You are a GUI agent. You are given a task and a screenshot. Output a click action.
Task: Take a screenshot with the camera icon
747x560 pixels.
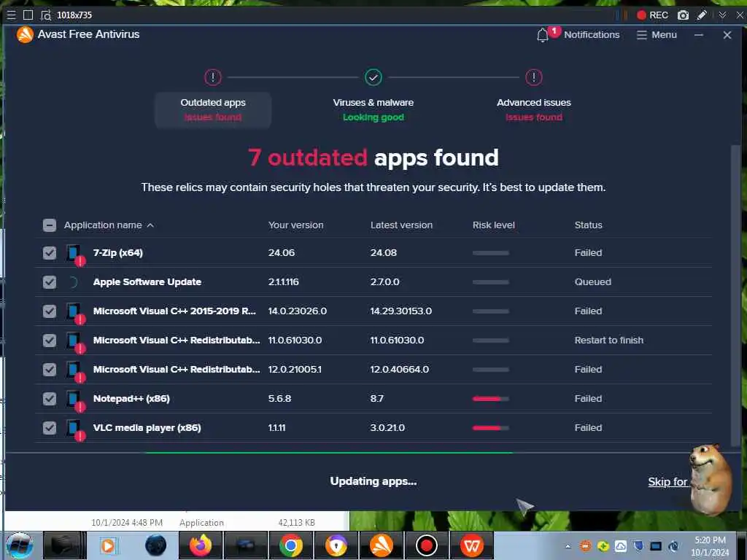pos(683,15)
